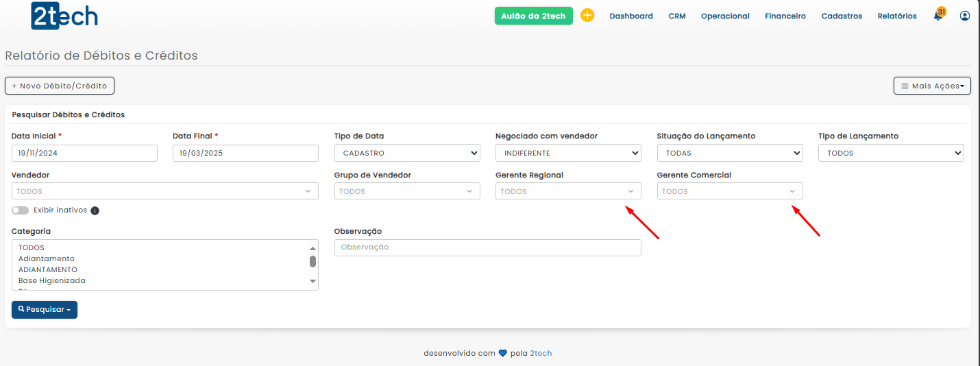The width and height of the screenshot is (980, 366).
Task: Click the heart icon in footer
Action: 502,354
